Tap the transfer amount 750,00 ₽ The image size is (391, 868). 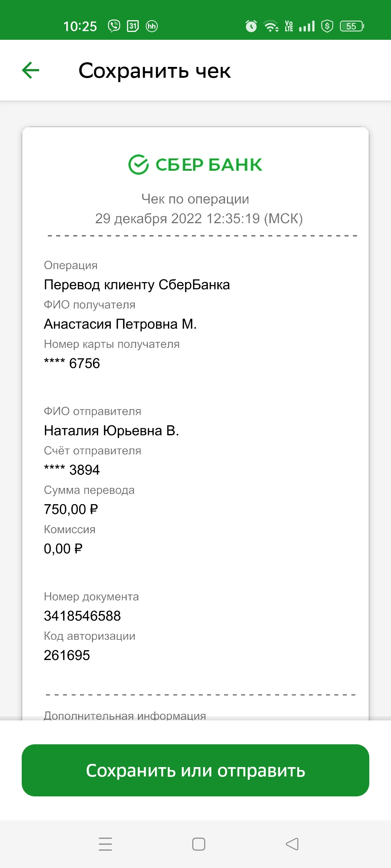(71, 509)
